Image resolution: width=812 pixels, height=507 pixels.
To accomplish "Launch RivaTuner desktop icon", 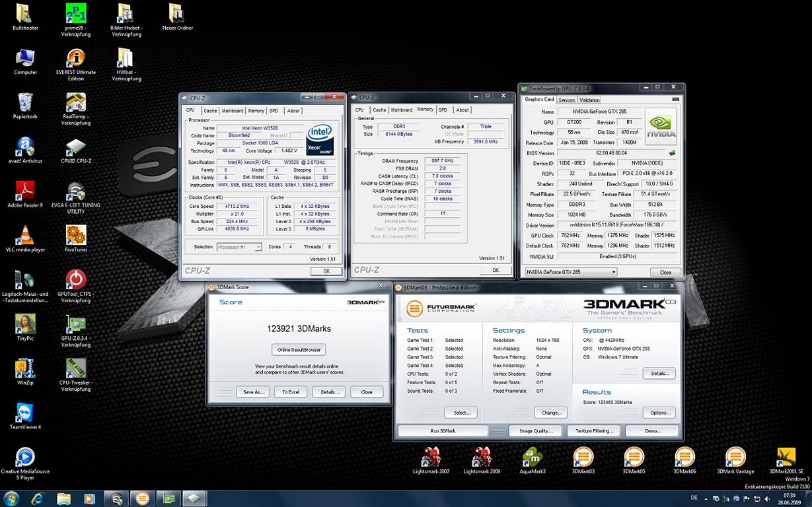I will [x=76, y=234].
